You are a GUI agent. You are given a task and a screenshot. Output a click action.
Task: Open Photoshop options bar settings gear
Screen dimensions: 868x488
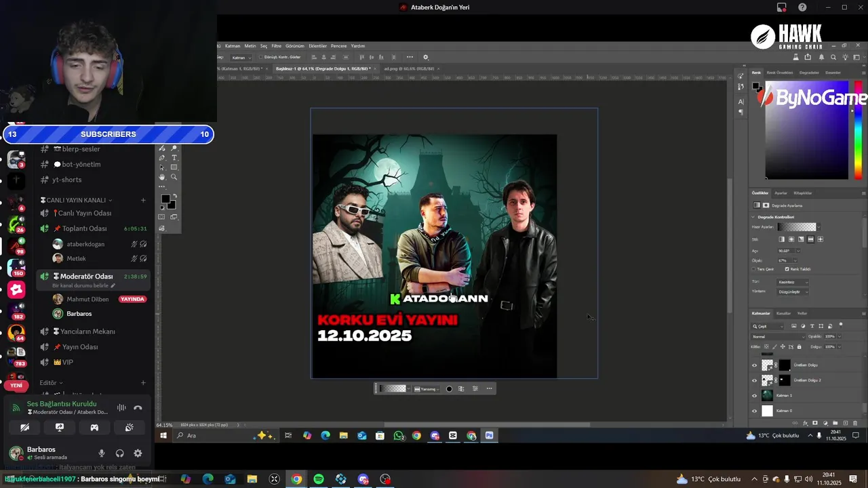(425, 57)
